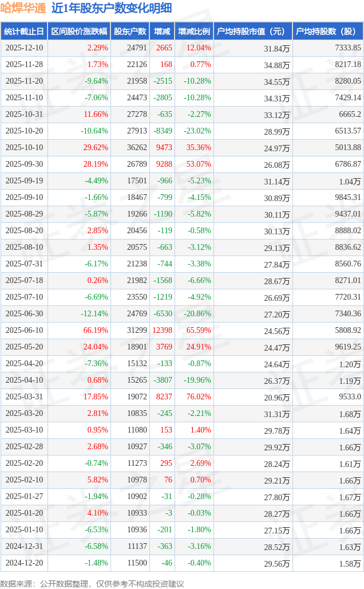
Task: Select the 7333.85 average shares cell
Action: click(349, 48)
